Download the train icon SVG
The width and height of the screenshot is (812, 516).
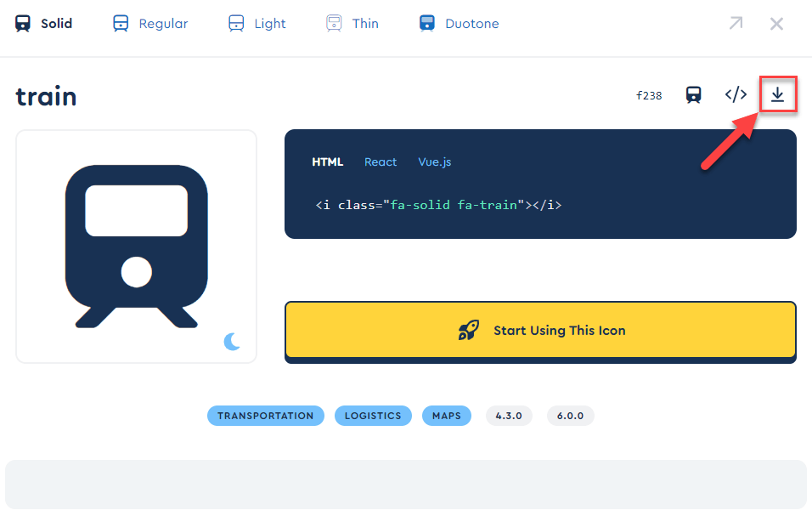coord(778,95)
